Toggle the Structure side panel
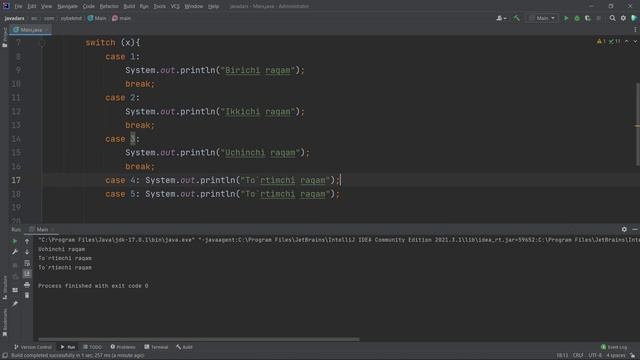 click(x=4, y=288)
